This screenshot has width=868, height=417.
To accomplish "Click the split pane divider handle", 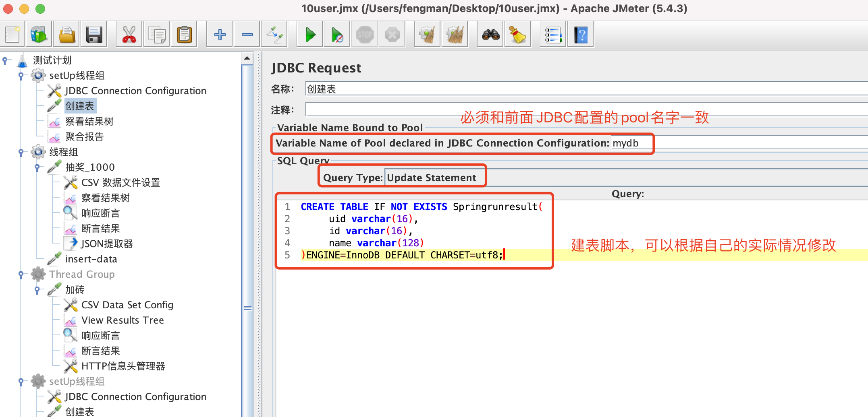I will pyautogui.click(x=260, y=234).
